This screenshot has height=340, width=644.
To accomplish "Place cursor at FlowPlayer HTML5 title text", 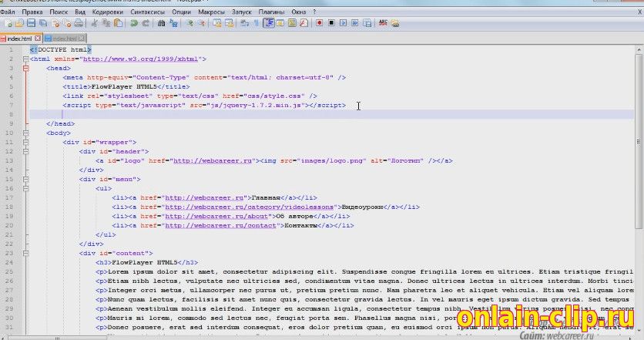I will (124, 87).
